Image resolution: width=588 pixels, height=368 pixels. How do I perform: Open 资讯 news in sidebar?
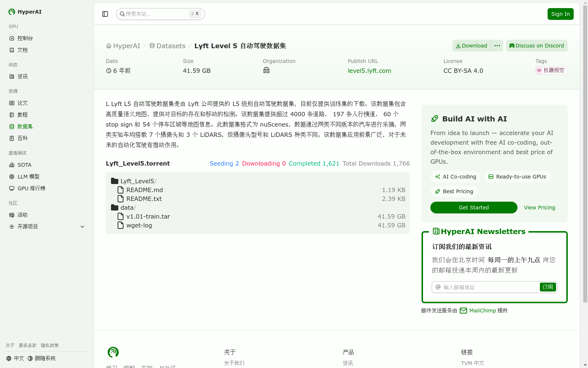[x=47, y=77]
